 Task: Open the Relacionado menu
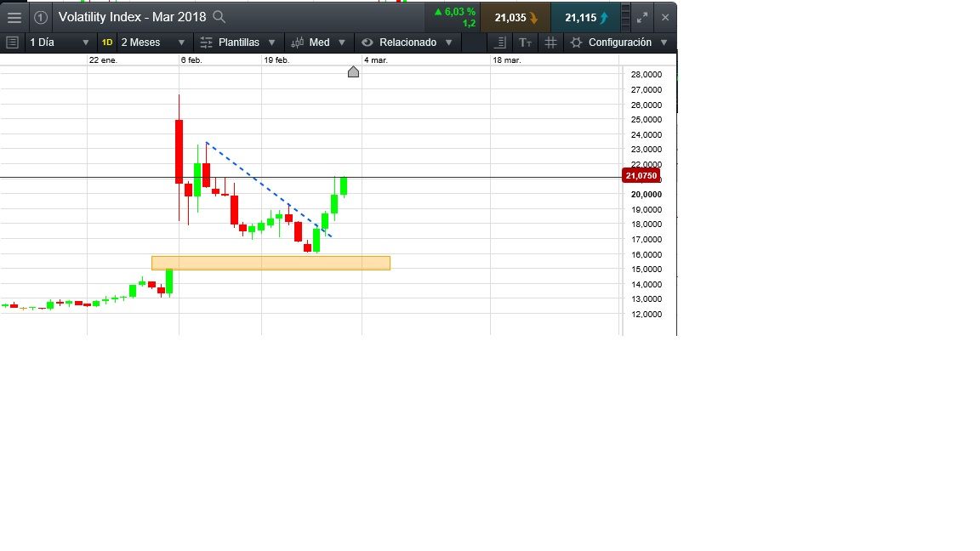(407, 43)
